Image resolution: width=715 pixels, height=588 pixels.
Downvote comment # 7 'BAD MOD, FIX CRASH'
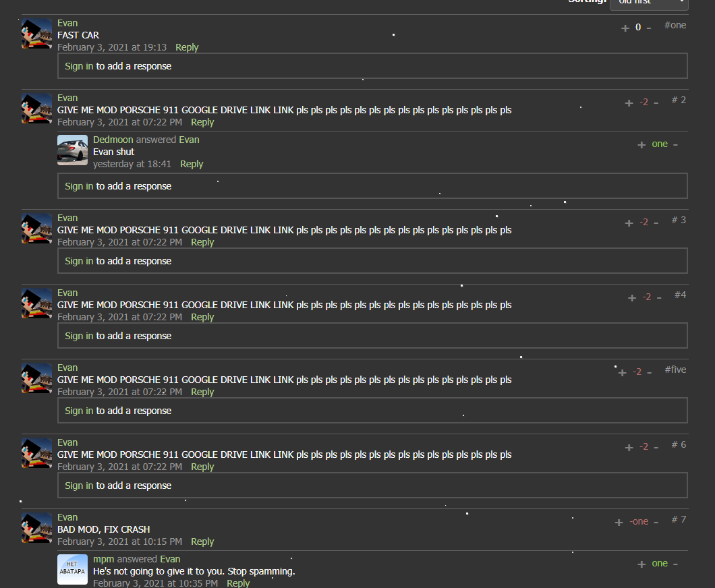(x=656, y=523)
